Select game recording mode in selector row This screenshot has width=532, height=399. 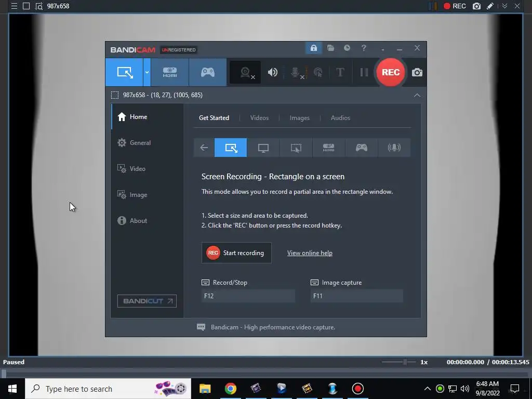362,148
